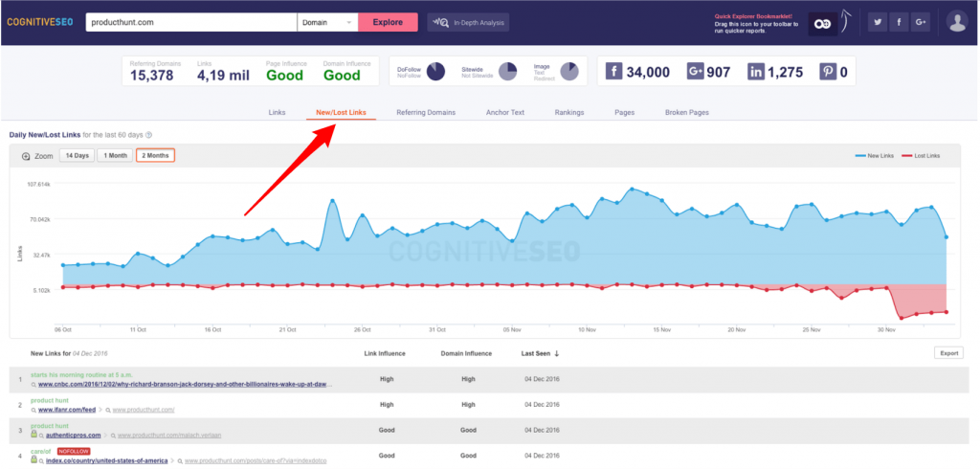This screenshot has width=980, height=470.
Task: Click the cognitiveSEO logo
Action: coord(40,22)
